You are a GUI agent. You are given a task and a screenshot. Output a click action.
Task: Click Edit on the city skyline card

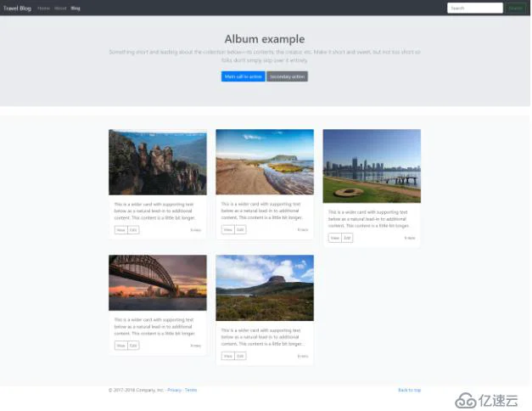point(347,238)
